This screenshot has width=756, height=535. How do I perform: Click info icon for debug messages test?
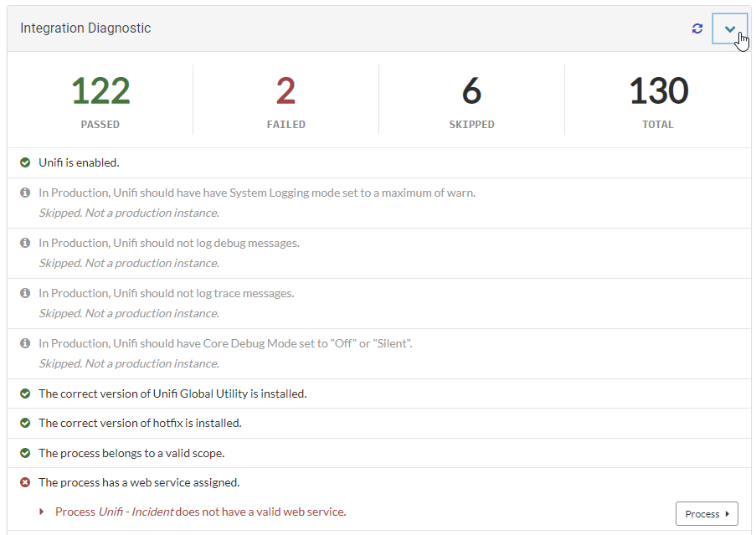[x=25, y=243]
